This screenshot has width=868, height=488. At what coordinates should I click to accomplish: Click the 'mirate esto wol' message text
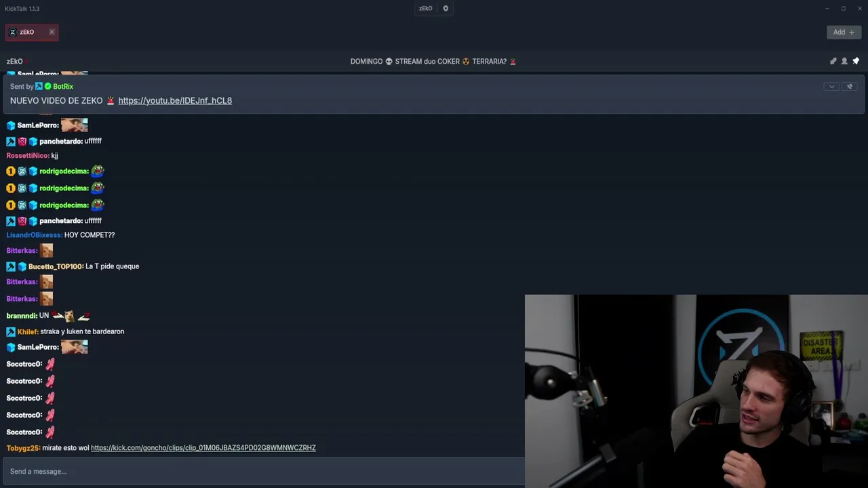(66, 448)
